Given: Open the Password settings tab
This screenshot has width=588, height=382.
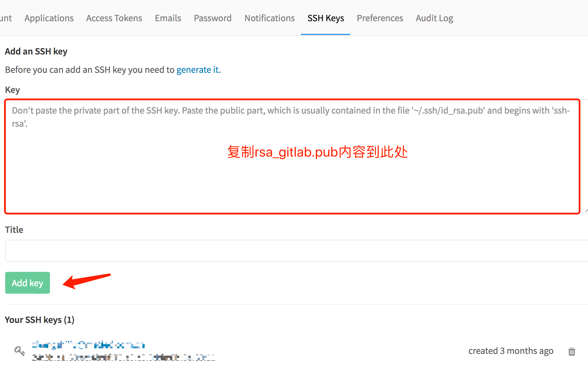Looking at the screenshot, I should (212, 18).
